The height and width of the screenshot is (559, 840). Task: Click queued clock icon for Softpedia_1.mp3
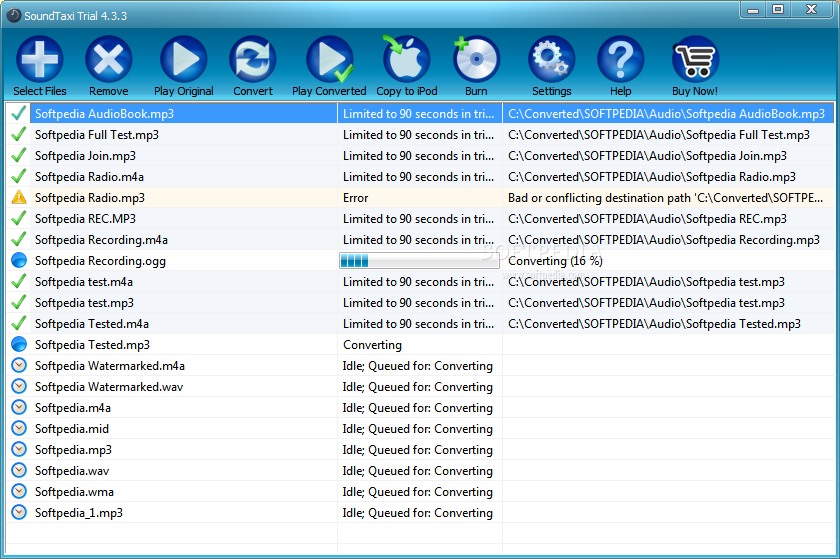pyautogui.click(x=19, y=512)
